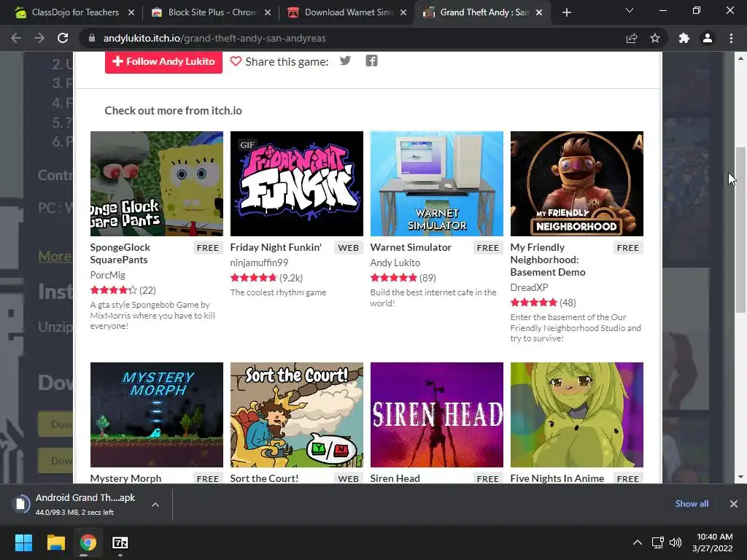Click the Sort the Court thumbnail
This screenshot has width=747, height=560.
(x=297, y=415)
